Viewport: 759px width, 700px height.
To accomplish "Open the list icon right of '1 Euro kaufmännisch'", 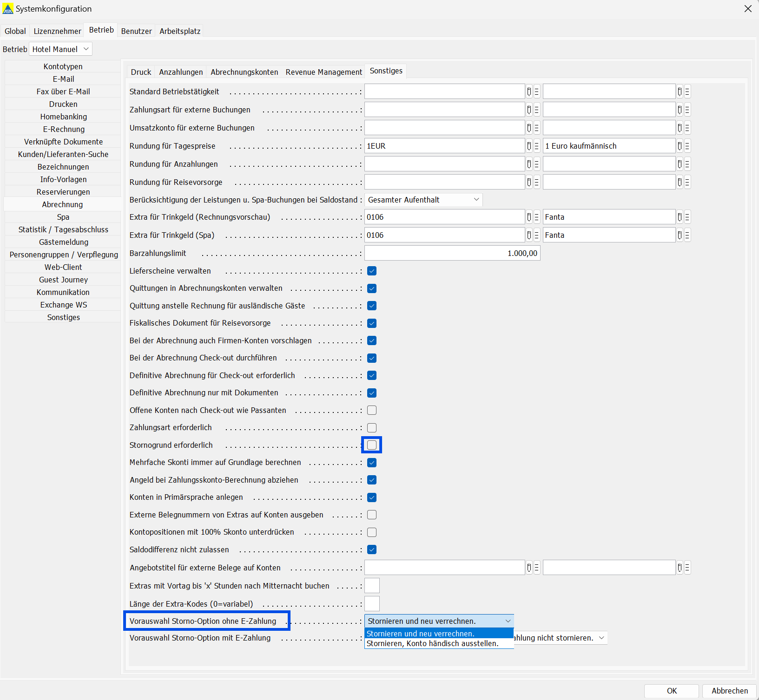I will [687, 146].
